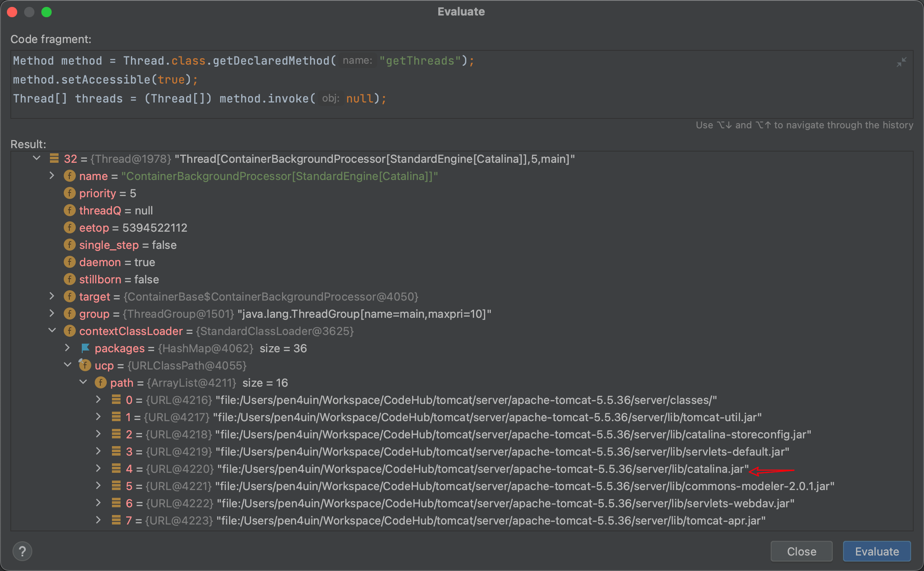This screenshot has height=571, width=924.
Task: Click the field icon beside path
Action: [101, 382]
